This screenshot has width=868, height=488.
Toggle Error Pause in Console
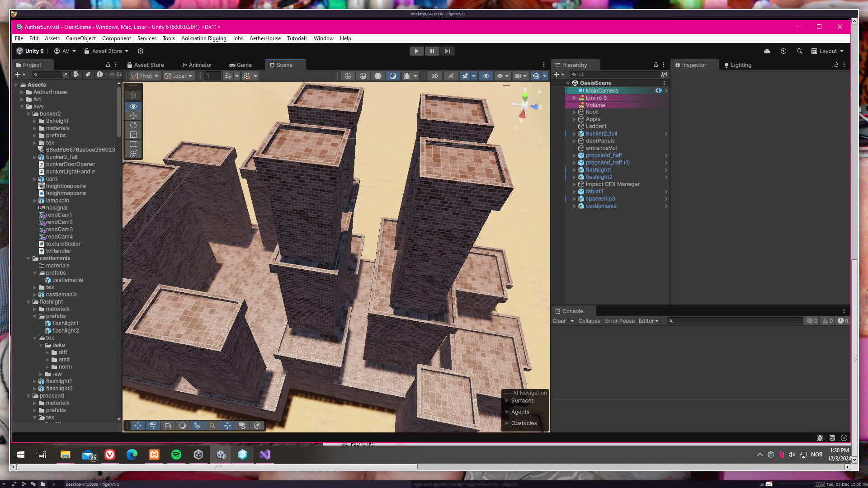(620, 321)
